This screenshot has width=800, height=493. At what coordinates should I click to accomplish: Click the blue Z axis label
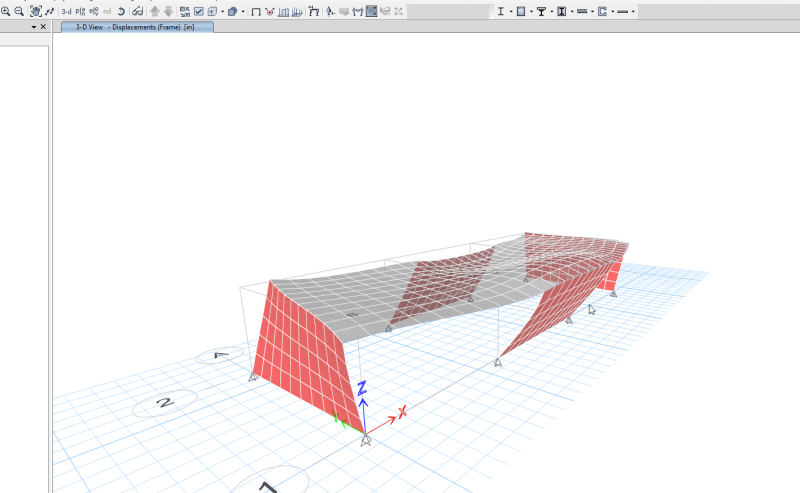tap(362, 388)
